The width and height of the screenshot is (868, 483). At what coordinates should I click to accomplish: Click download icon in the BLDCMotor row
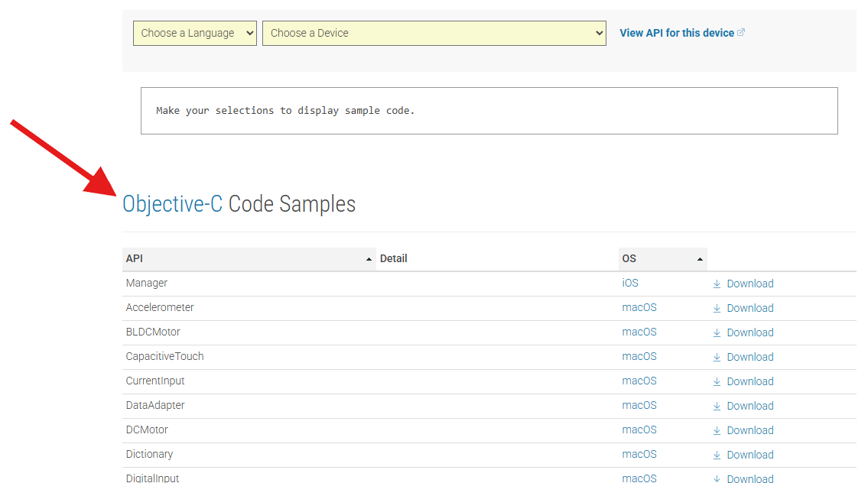717,332
